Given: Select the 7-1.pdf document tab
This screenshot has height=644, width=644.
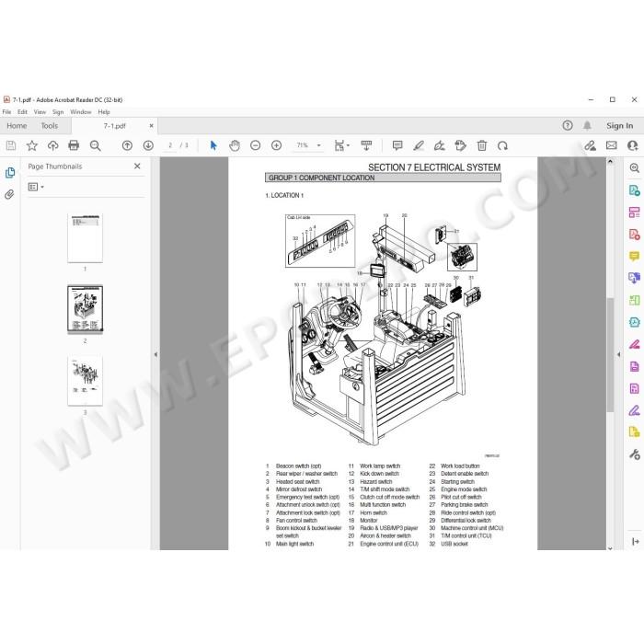Looking at the screenshot, I should [115, 126].
